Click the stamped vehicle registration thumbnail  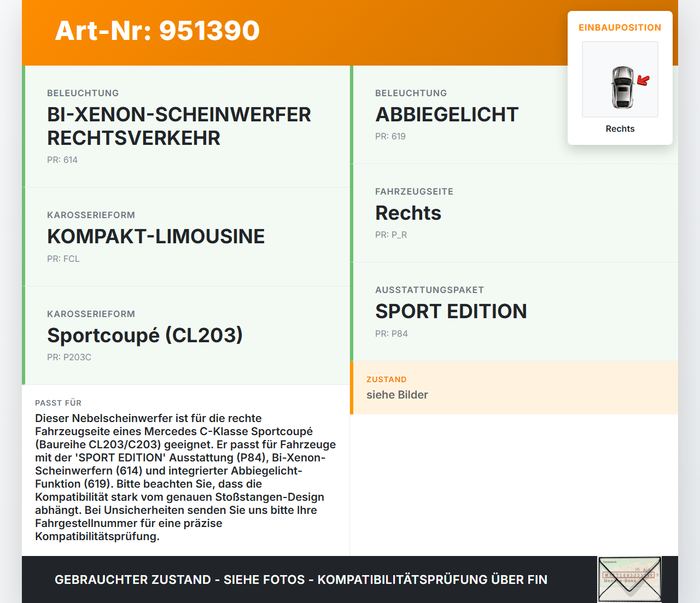(629, 579)
